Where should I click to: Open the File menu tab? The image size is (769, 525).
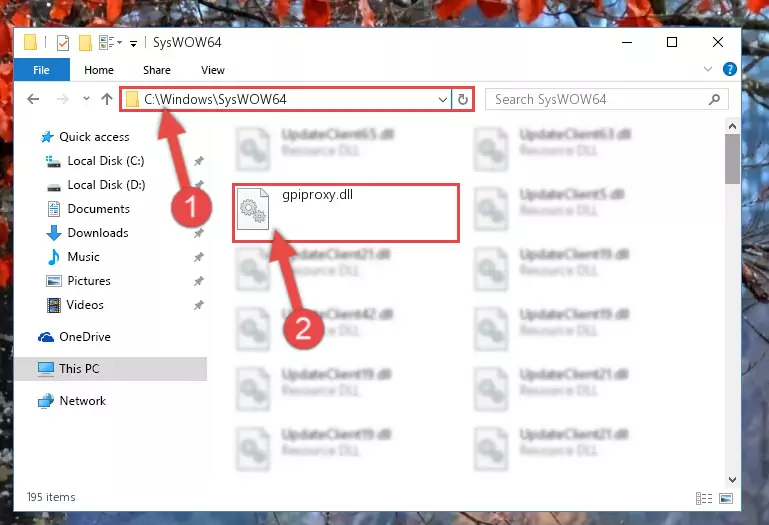coord(42,70)
